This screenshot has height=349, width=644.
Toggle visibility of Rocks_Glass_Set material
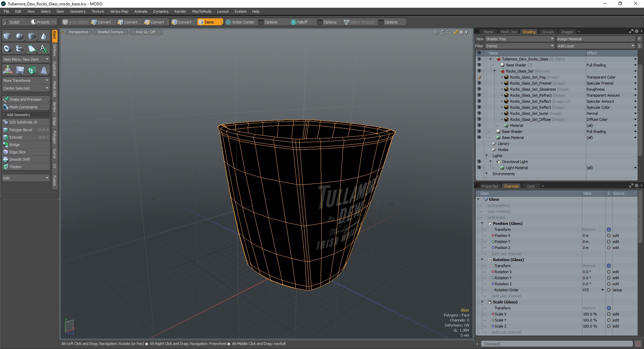(x=479, y=71)
